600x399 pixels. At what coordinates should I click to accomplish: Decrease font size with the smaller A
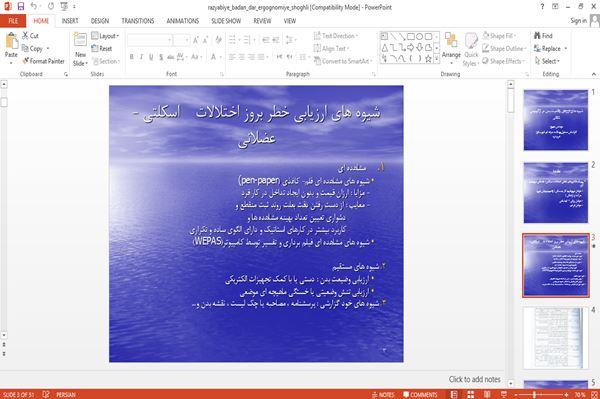[x=205, y=40]
